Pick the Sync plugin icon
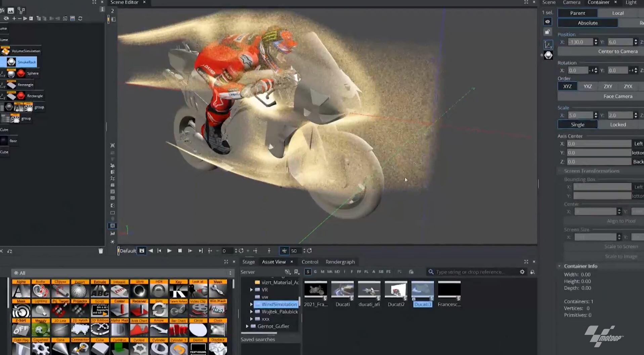Screen dimensions: 644x355 tap(159, 308)
